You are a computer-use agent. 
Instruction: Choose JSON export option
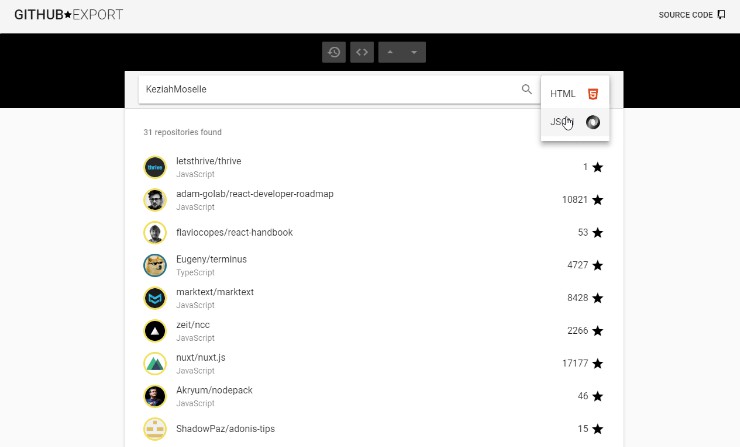(574, 122)
